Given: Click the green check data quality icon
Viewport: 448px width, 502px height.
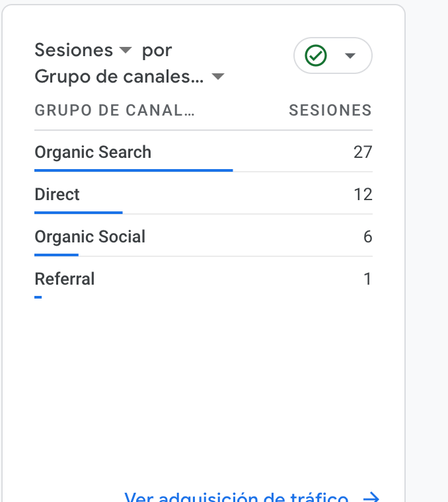Looking at the screenshot, I should [x=316, y=55].
